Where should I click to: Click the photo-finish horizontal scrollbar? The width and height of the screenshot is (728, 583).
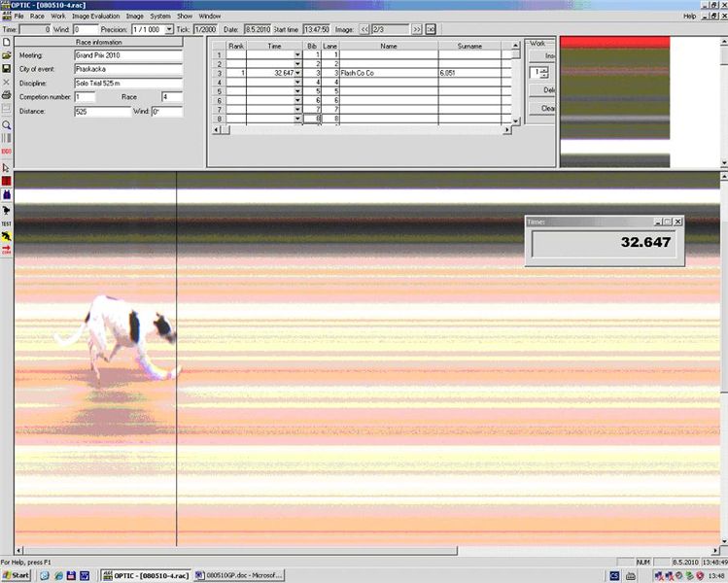366,551
